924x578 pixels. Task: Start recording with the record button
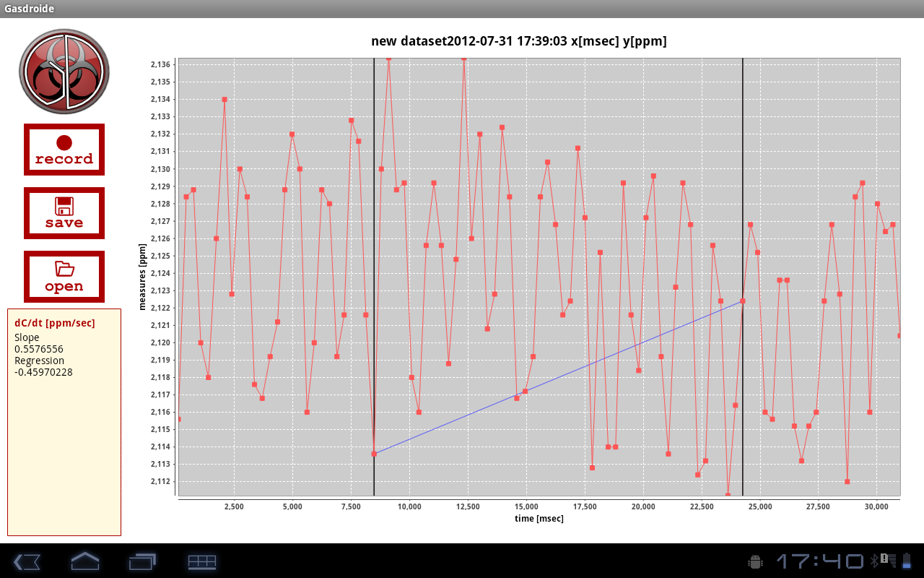click(x=64, y=150)
